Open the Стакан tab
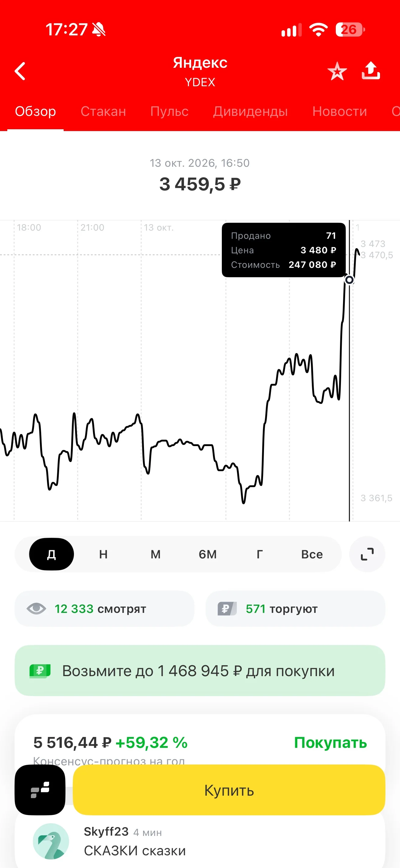 coord(103,111)
